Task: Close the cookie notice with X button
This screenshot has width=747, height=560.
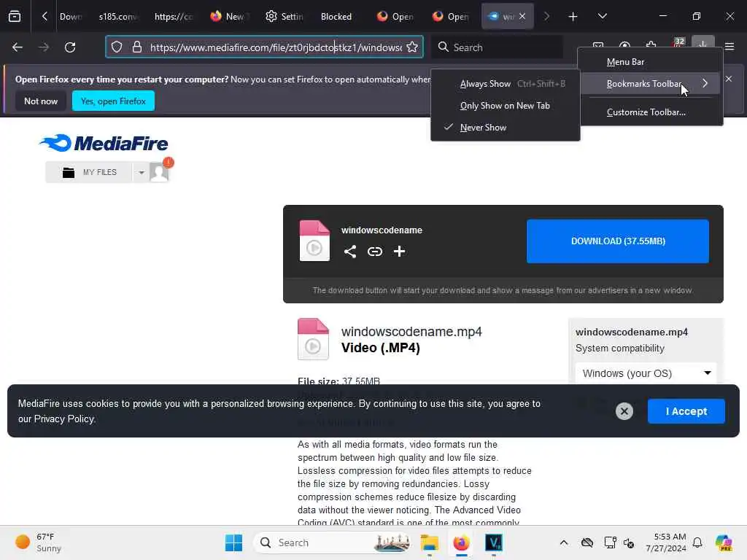Action: [624, 411]
